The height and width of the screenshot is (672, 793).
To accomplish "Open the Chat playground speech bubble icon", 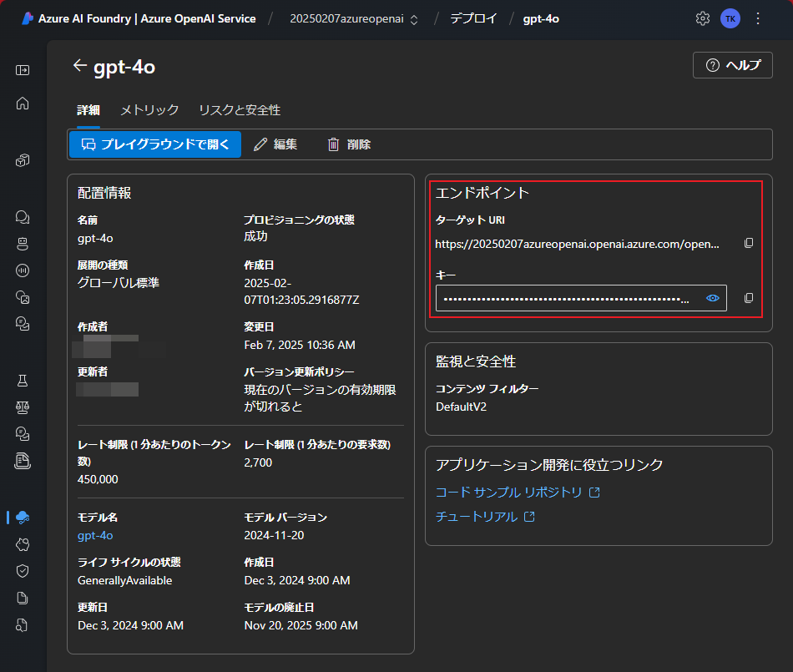I will coord(23,216).
